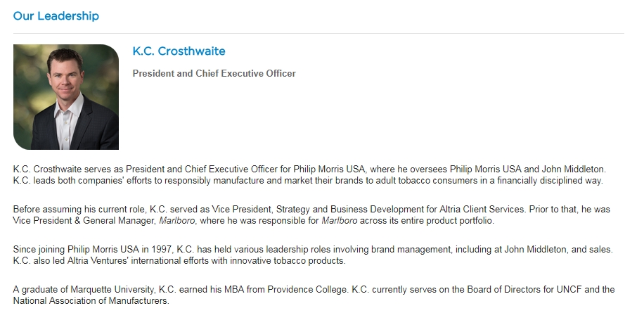Click the "Our Leadership" section heading
The width and height of the screenshot is (644, 313).
coord(56,15)
